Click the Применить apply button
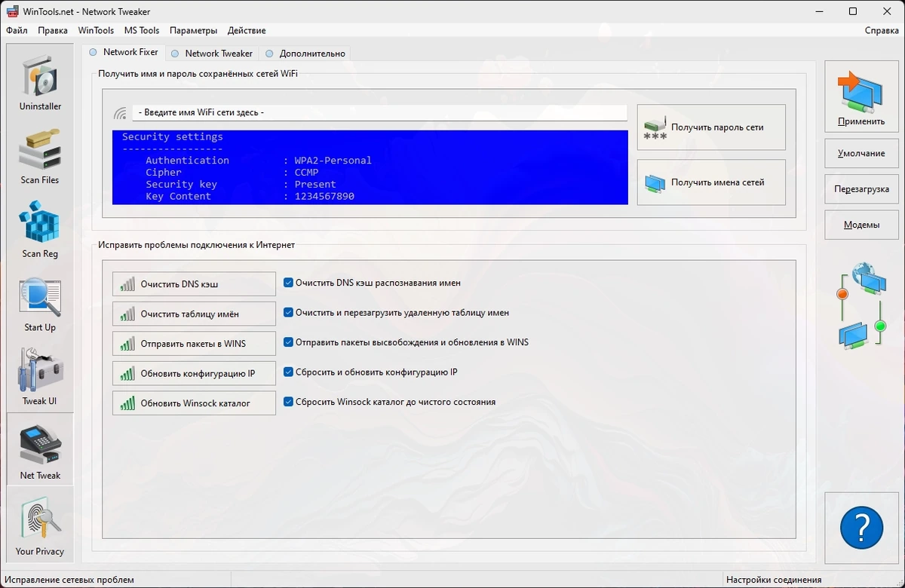The image size is (905, 588). click(x=861, y=97)
